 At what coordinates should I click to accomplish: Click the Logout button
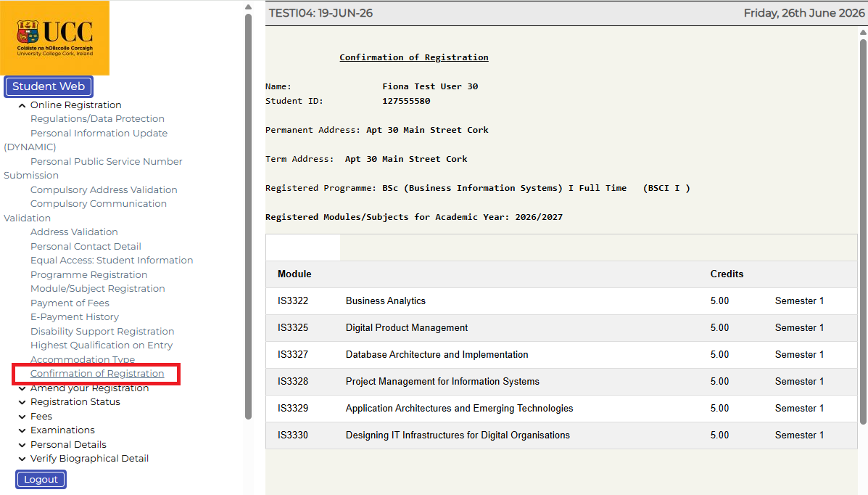(x=41, y=480)
